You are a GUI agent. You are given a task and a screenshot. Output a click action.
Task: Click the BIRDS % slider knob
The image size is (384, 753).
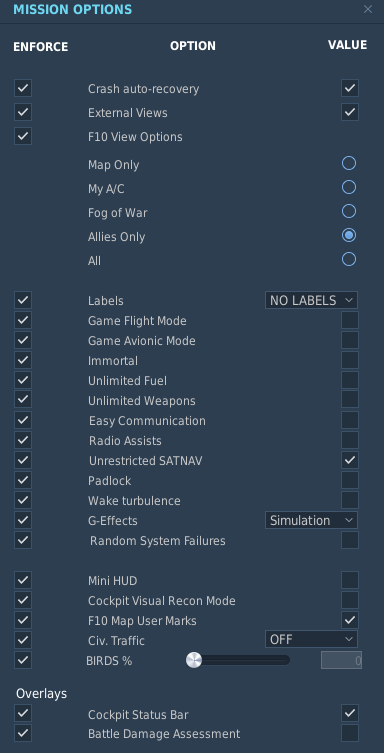point(194,660)
